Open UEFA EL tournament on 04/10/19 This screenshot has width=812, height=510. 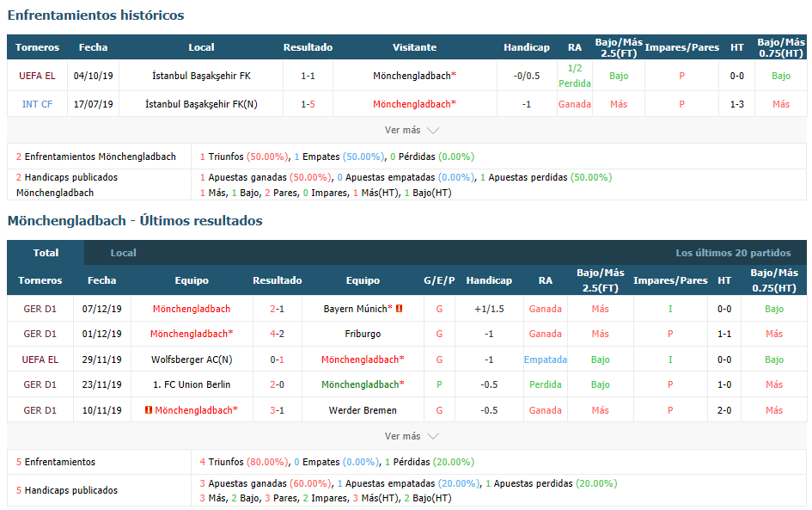click(x=37, y=76)
